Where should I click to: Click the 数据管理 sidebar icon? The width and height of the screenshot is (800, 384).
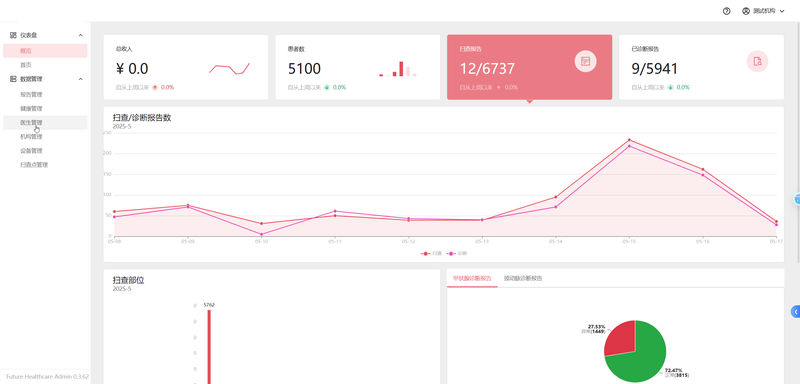click(x=13, y=79)
